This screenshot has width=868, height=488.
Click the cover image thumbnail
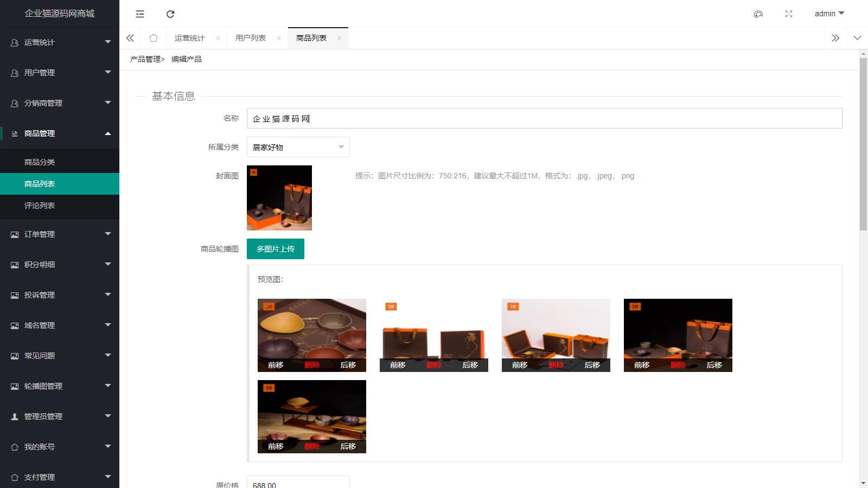(x=279, y=198)
